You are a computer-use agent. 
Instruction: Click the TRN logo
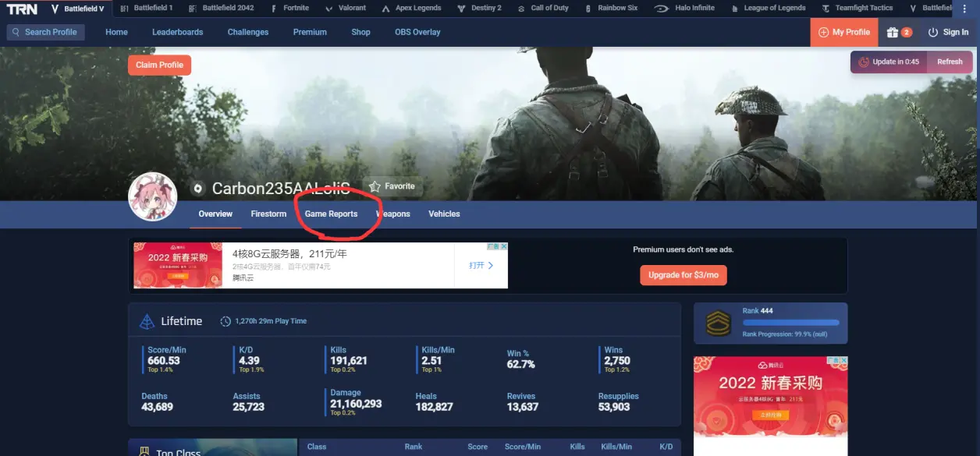tap(22, 9)
